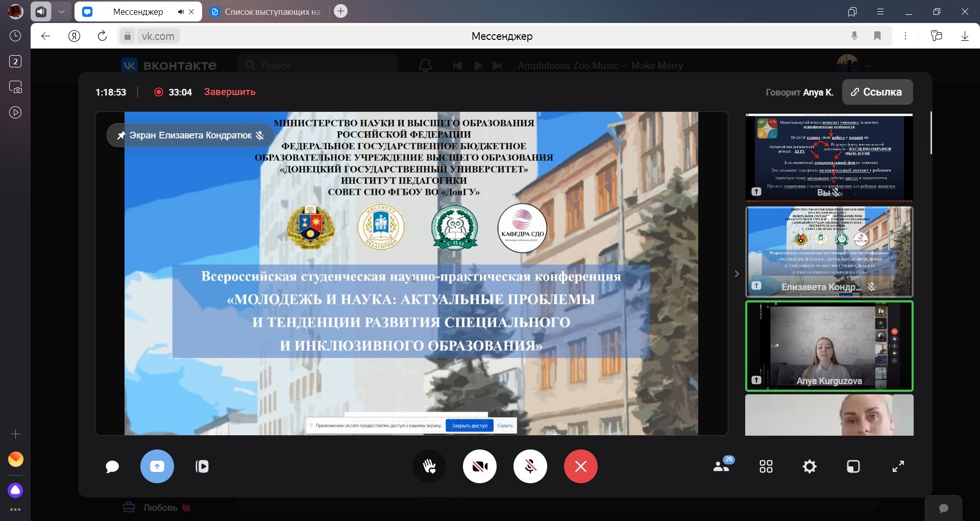980x521 pixels.
Task: Click the panel scrollbar beside thumbnails
Action: pyautogui.click(x=931, y=133)
